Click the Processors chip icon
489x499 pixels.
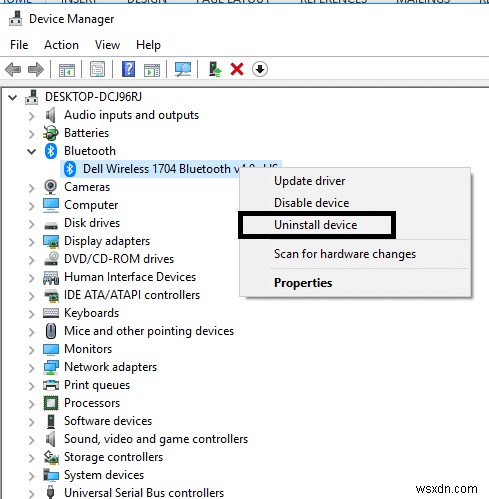51,403
